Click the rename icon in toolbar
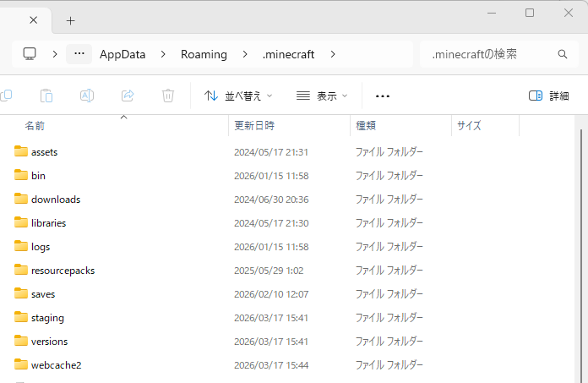The width and height of the screenshot is (588, 383). [87, 96]
